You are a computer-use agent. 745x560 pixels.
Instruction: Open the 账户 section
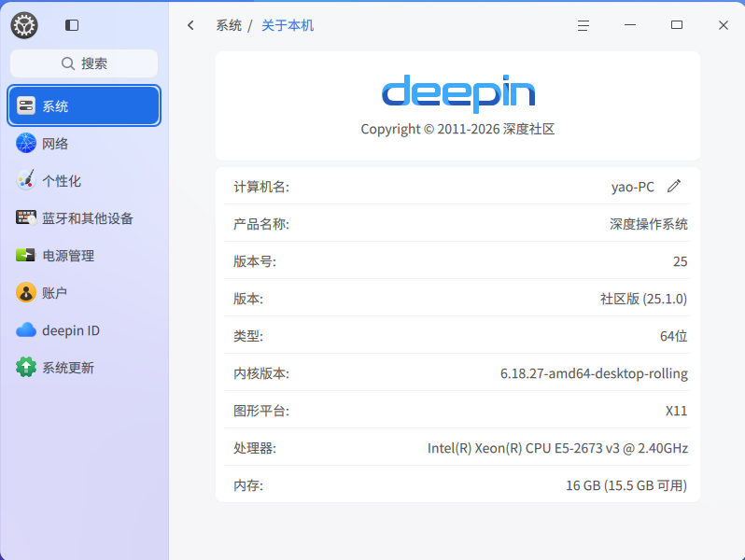pyautogui.click(x=84, y=292)
